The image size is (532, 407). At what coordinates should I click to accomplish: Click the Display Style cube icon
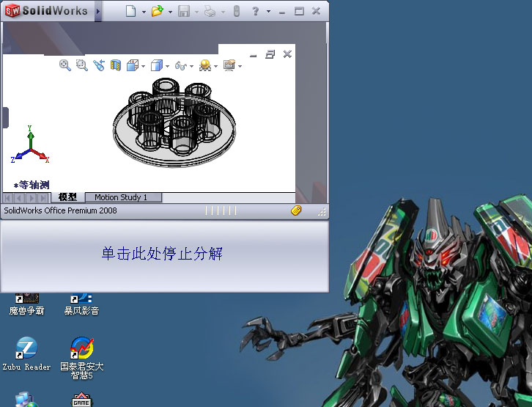pyautogui.click(x=156, y=65)
